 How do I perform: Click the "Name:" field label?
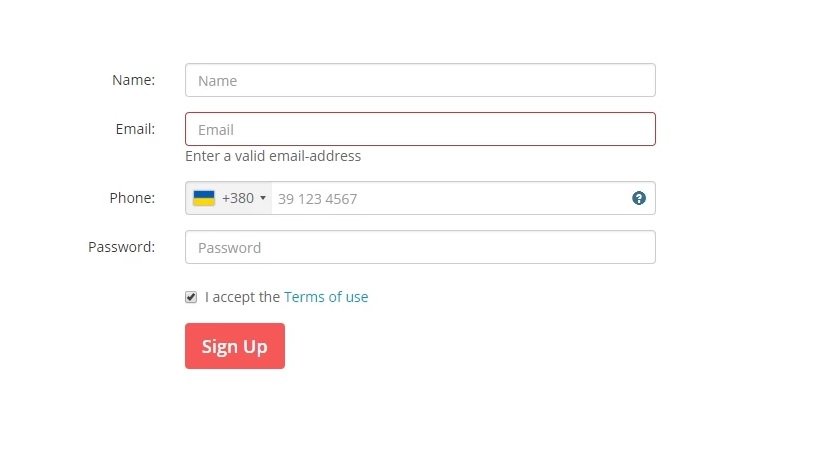click(x=134, y=80)
